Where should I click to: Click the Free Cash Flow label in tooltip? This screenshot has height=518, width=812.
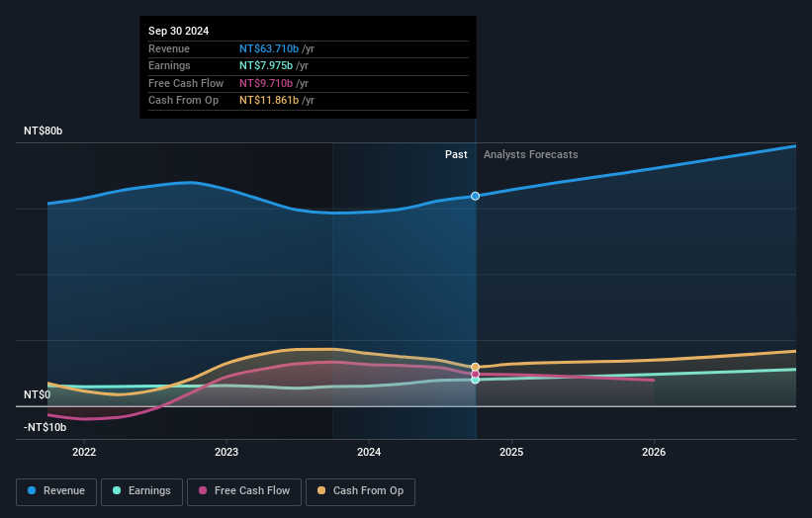coord(186,83)
